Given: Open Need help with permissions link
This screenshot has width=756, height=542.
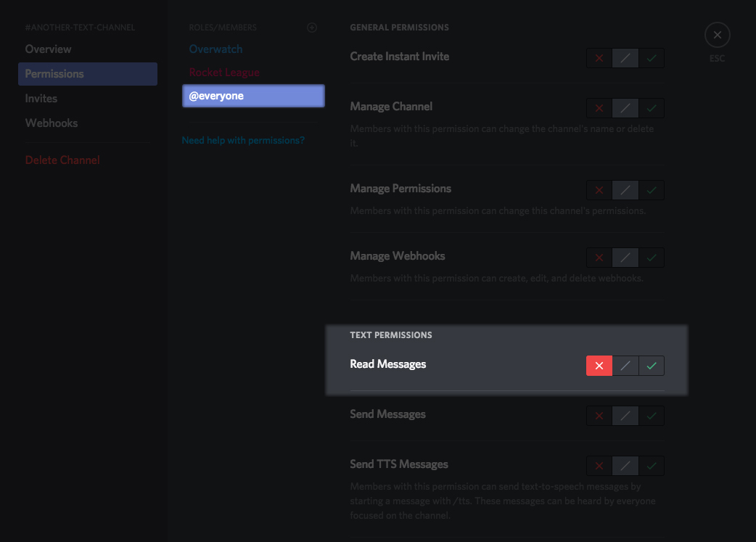Looking at the screenshot, I should (243, 140).
